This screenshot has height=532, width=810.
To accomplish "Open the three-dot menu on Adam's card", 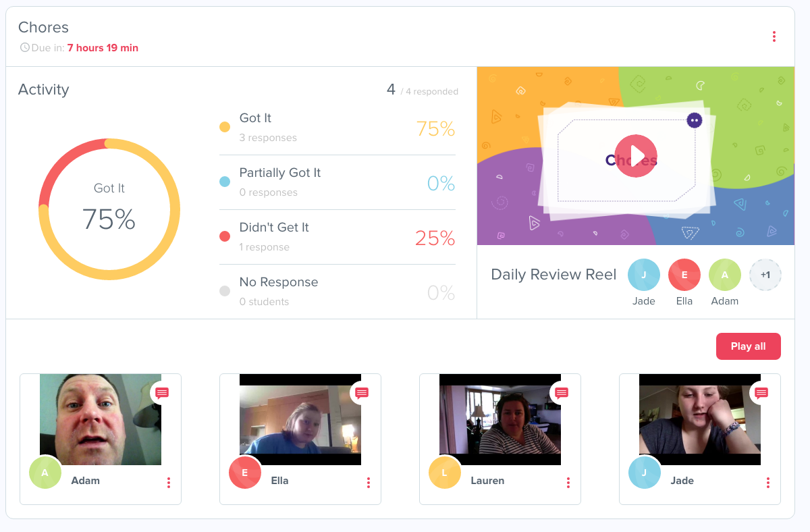I will pyautogui.click(x=169, y=482).
